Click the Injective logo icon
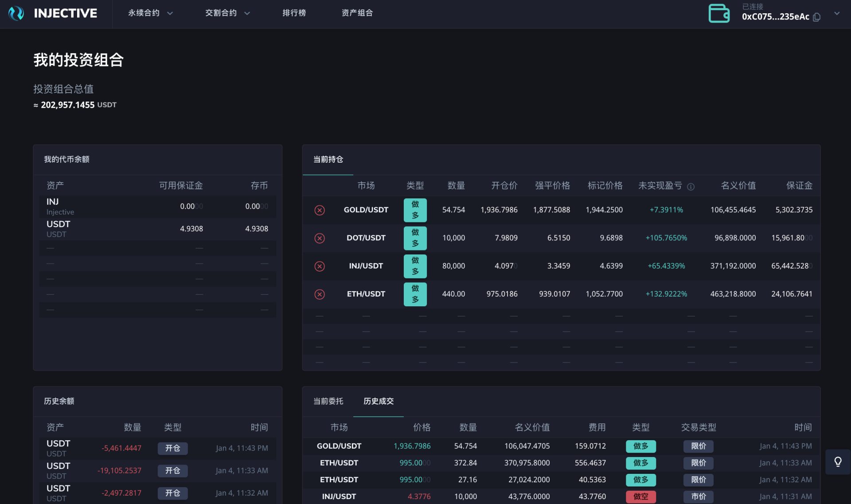 point(16,13)
